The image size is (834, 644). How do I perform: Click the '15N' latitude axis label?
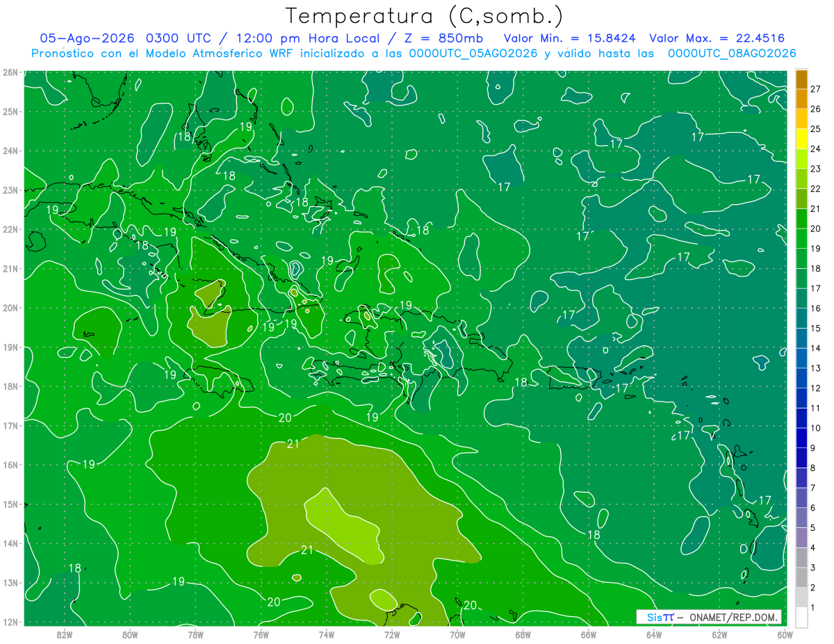(10, 504)
